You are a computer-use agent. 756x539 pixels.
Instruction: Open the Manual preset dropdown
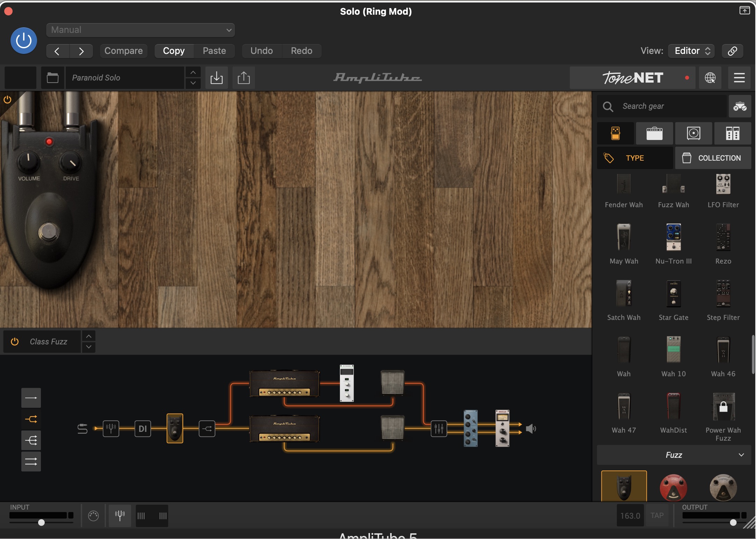(x=141, y=30)
